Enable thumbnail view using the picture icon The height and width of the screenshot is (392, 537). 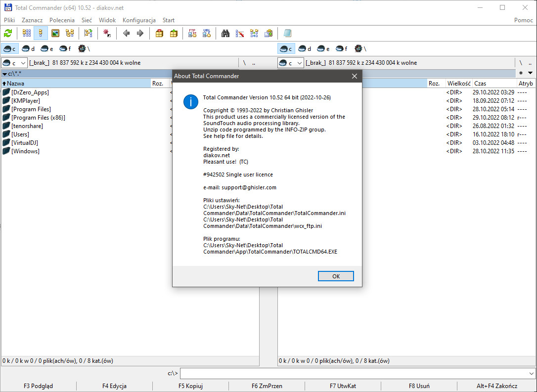click(55, 33)
